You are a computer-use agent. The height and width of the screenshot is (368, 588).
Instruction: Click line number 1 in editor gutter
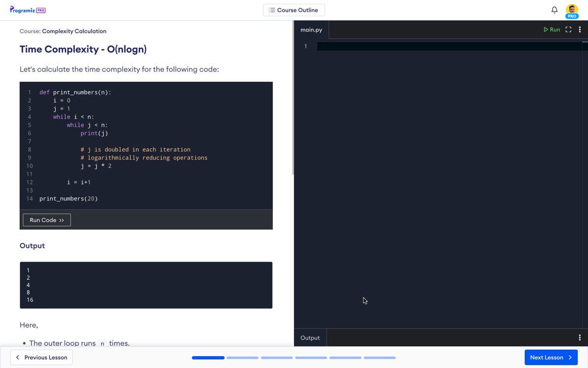(305, 47)
